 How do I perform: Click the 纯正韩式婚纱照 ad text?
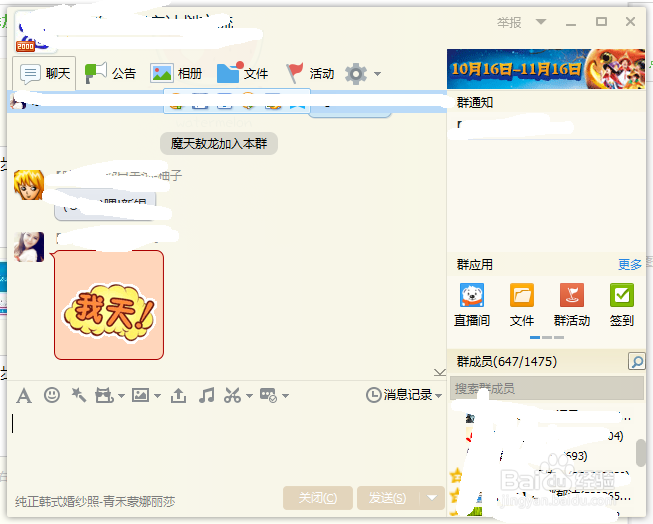click(x=95, y=502)
